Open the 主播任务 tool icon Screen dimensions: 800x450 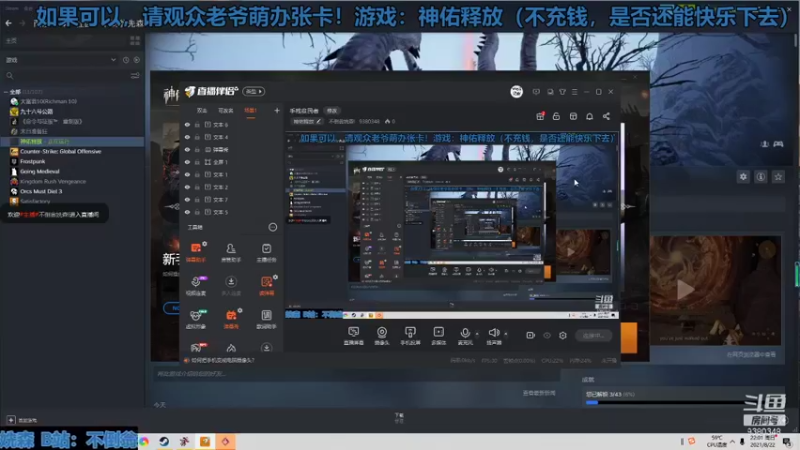click(x=266, y=252)
